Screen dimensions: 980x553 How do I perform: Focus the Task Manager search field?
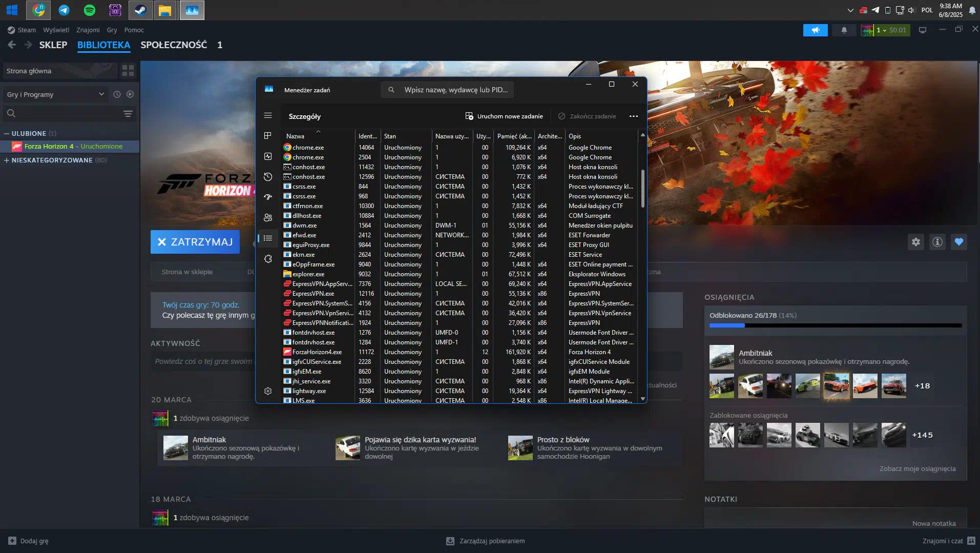point(447,90)
